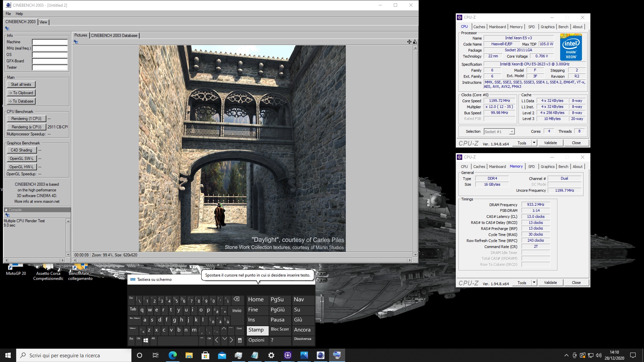Image resolution: width=644 pixels, height=362 pixels.
Task: Click the Stamp key on on-screen keyboard
Action: [x=258, y=330]
